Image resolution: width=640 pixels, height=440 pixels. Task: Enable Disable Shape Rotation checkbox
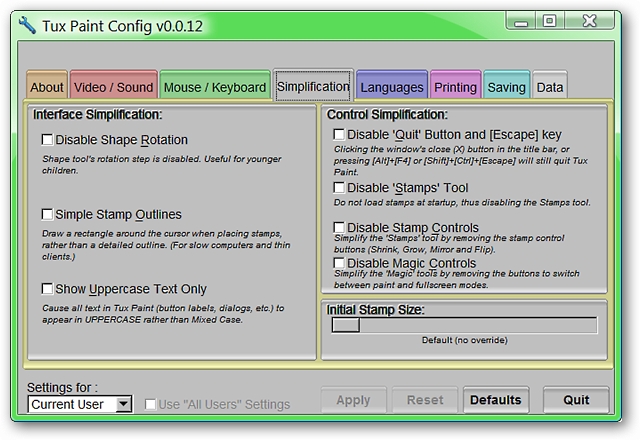[47, 140]
